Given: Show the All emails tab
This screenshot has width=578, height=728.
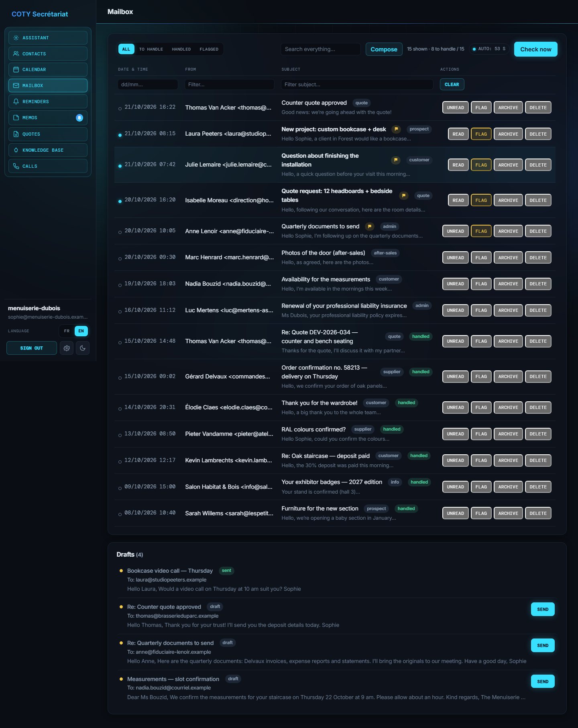Looking at the screenshot, I should pyautogui.click(x=126, y=49).
